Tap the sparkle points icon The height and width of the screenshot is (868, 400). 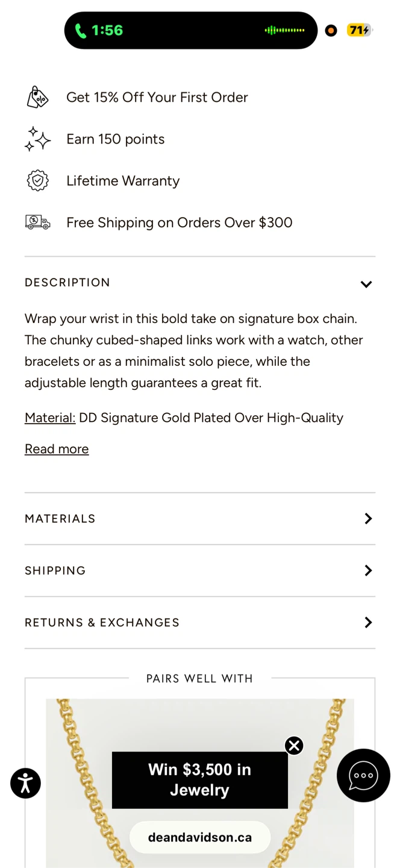37,139
